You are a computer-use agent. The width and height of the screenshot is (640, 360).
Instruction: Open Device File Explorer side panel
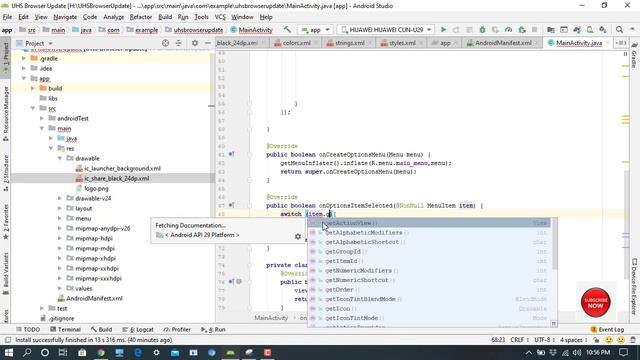634,286
